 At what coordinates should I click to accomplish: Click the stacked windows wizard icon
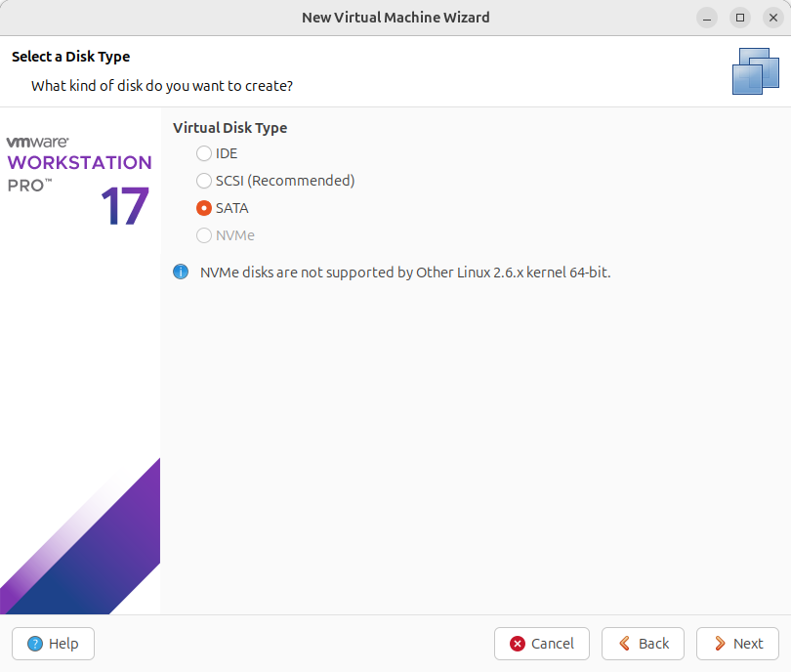click(x=756, y=71)
